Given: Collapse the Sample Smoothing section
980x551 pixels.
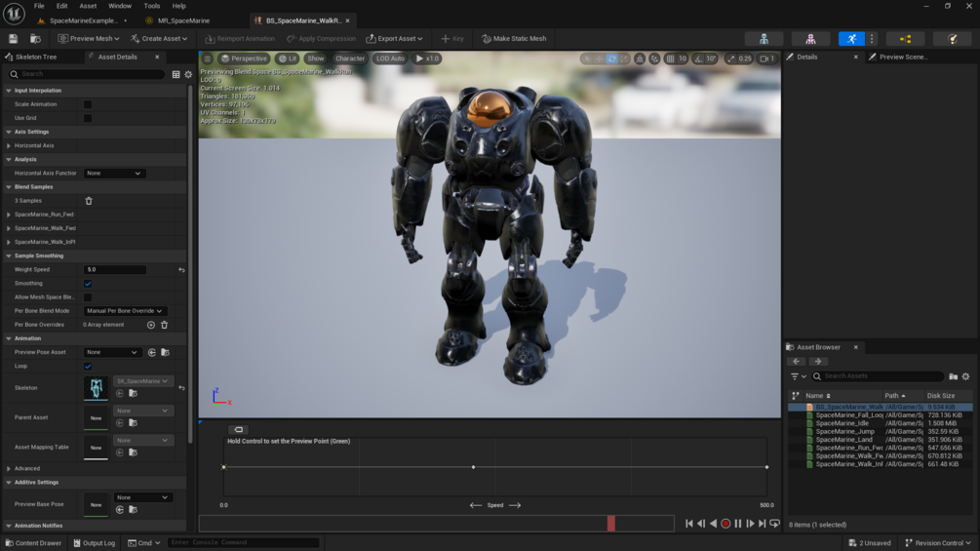Looking at the screenshot, I should pyautogui.click(x=9, y=256).
